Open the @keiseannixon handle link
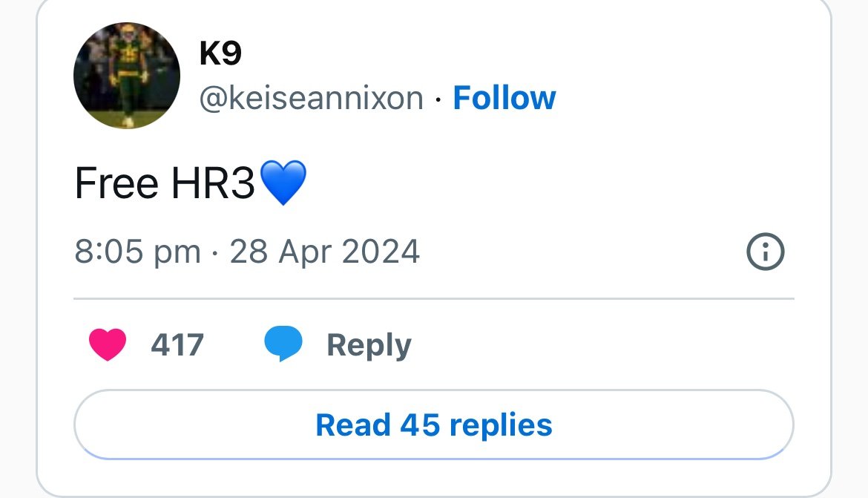 [x=311, y=98]
